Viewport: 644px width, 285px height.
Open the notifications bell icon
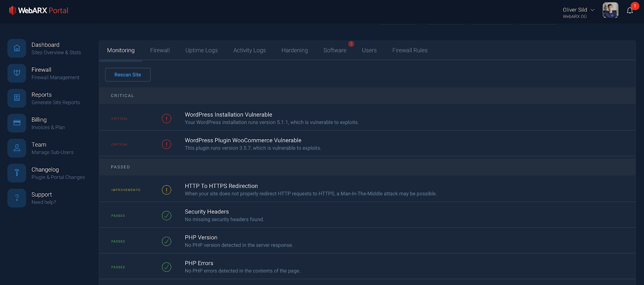(x=630, y=11)
